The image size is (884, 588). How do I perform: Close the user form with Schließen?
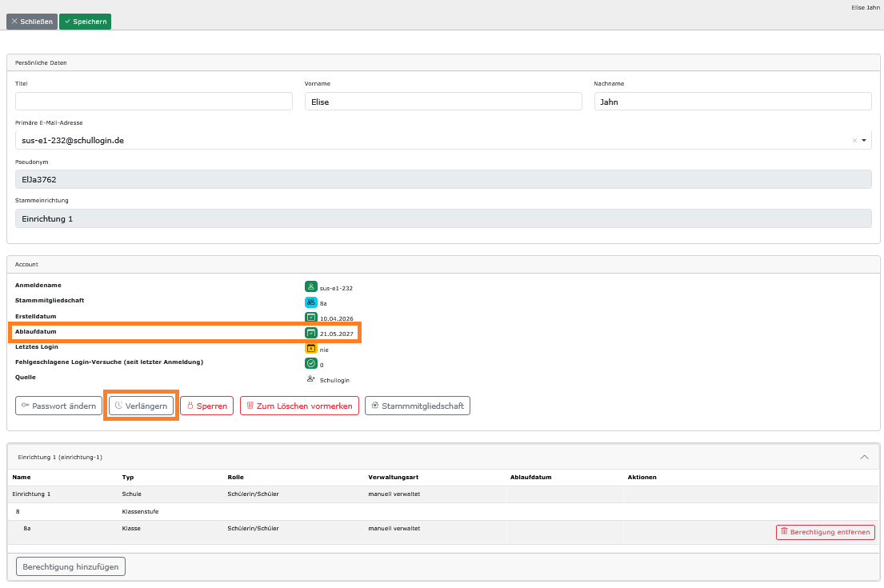click(x=32, y=22)
